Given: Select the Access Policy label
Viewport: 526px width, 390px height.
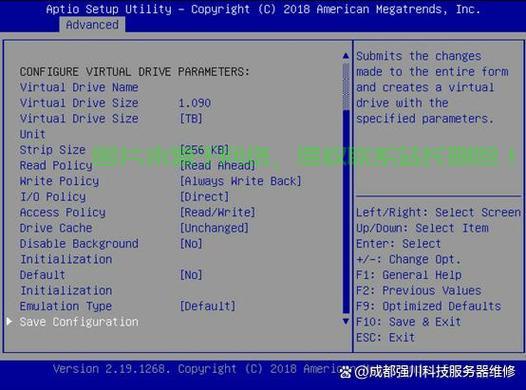Looking at the screenshot, I should 63,212.
